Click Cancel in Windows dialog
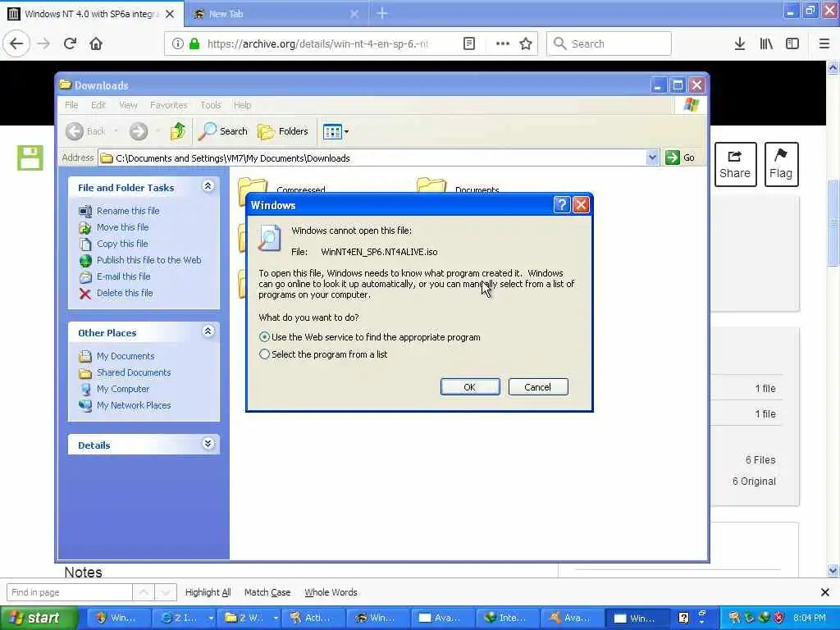 click(x=538, y=387)
